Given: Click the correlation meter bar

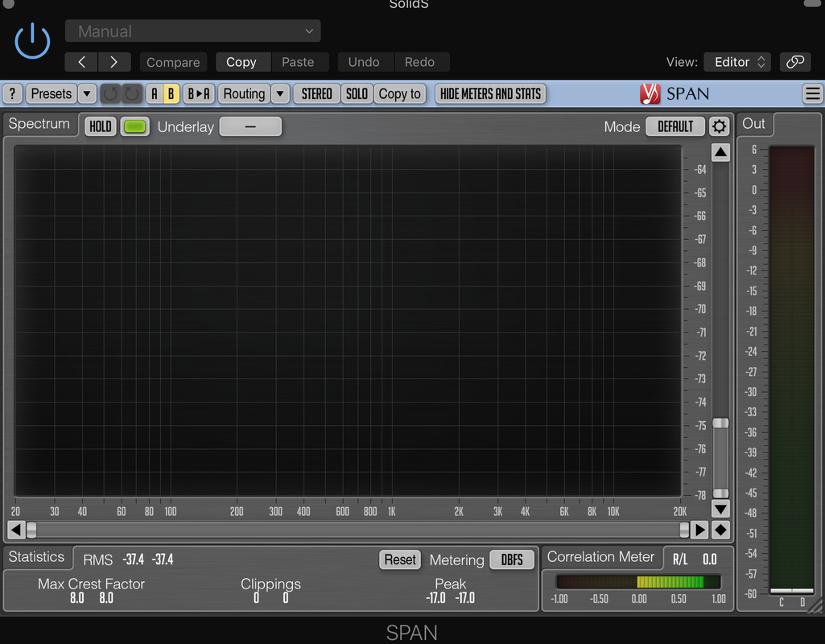Looking at the screenshot, I should tap(638, 582).
